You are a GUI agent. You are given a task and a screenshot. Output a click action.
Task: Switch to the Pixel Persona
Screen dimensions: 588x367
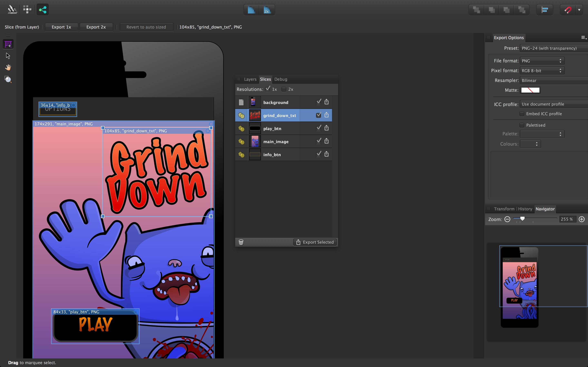coord(27,9)
